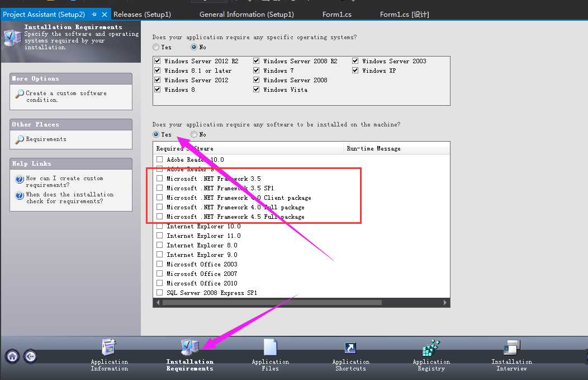The width and height of the screenshot is (588, 380).
Task: Click the Run-time Message column header
Action: (396, 148)
